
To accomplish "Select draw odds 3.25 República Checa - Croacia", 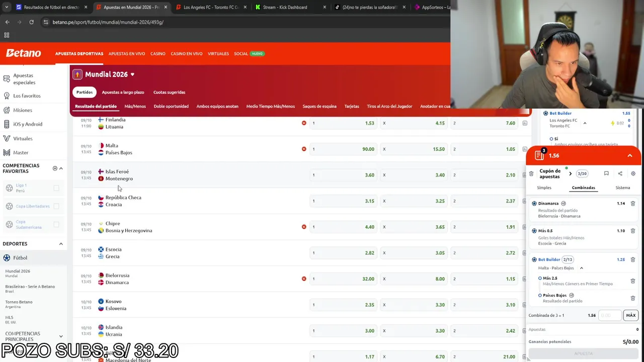I will 414,201.
